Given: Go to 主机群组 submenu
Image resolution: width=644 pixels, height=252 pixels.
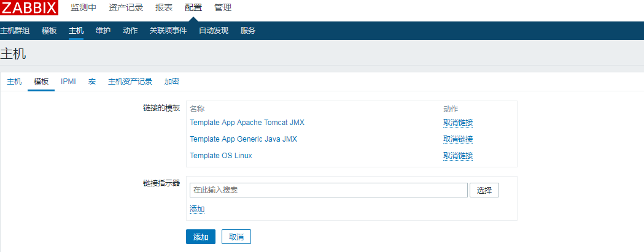Looking at the screenshot, I should tap(15, 31).
